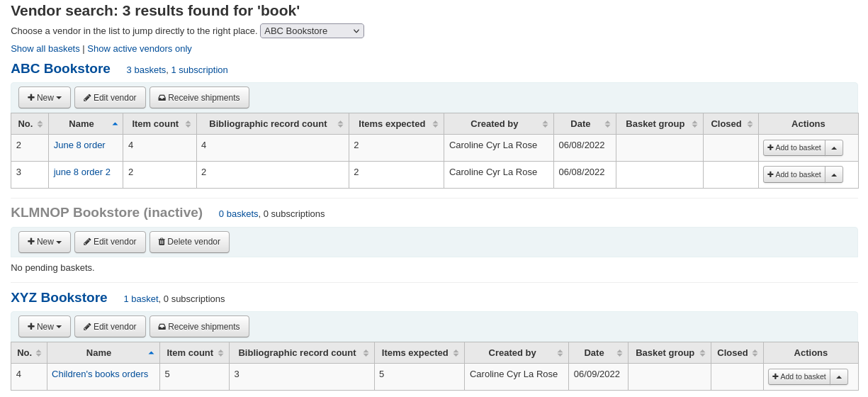
Task: Click Show all baskets link
Action: pos(45,49)
